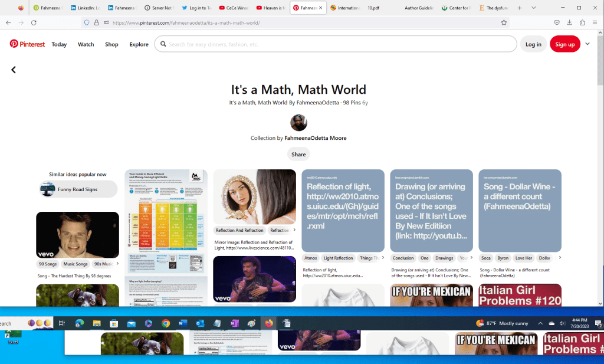Toggle tracking protection shield in the address bar
The width and height of the screenshot is (604, 364).
(87, 24)
